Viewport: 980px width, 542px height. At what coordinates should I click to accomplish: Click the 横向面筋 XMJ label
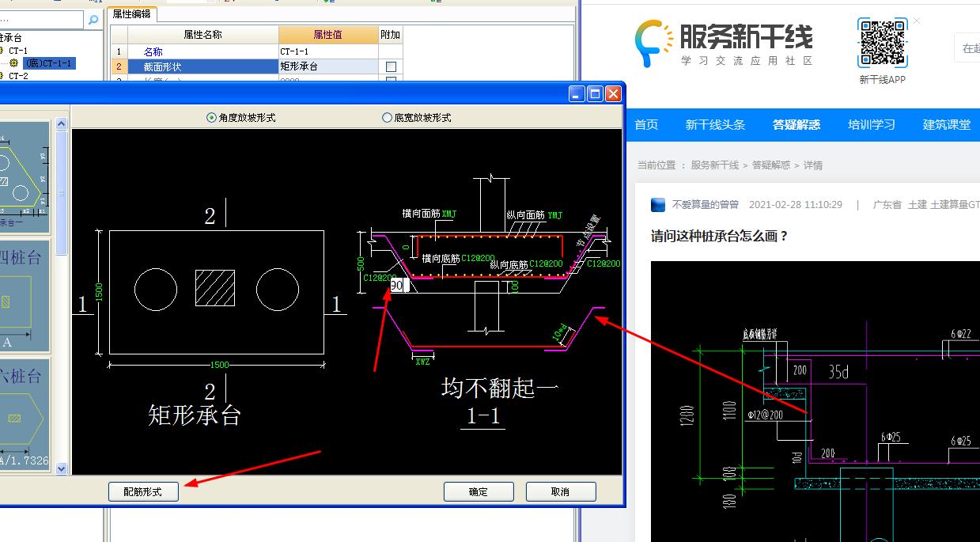tap(449, 214)
